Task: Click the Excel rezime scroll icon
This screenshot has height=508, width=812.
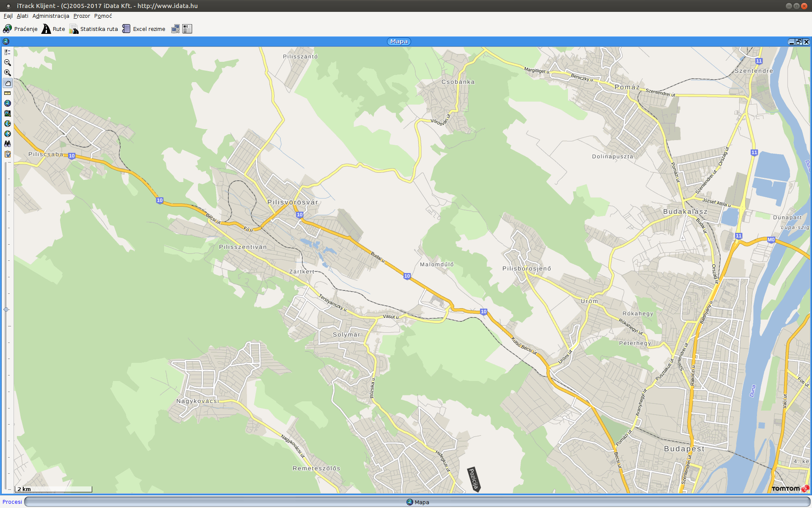Action: click(126, 29)
